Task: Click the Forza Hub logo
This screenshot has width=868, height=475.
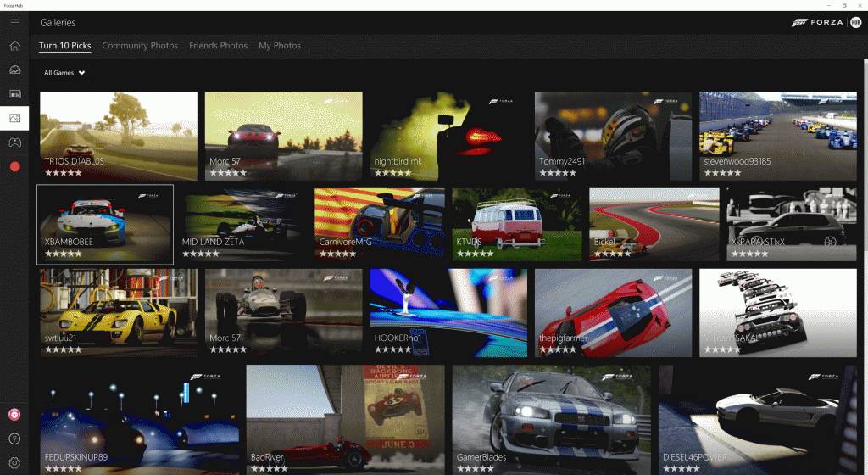Action: [818, 22]
